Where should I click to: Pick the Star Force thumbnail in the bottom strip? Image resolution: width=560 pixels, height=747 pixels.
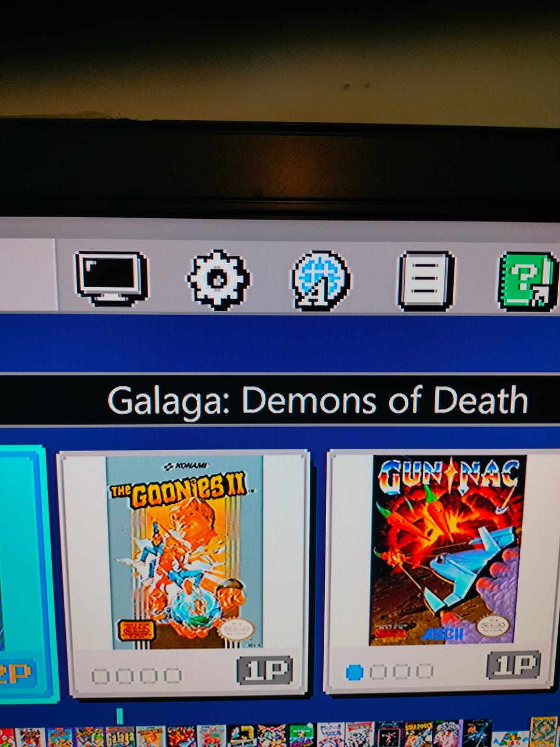point(418,735)
